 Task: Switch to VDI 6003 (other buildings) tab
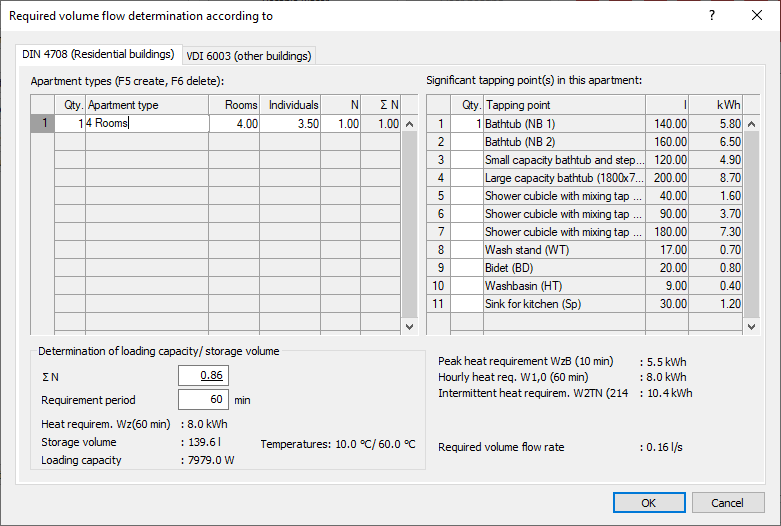(x=249, y=56)
